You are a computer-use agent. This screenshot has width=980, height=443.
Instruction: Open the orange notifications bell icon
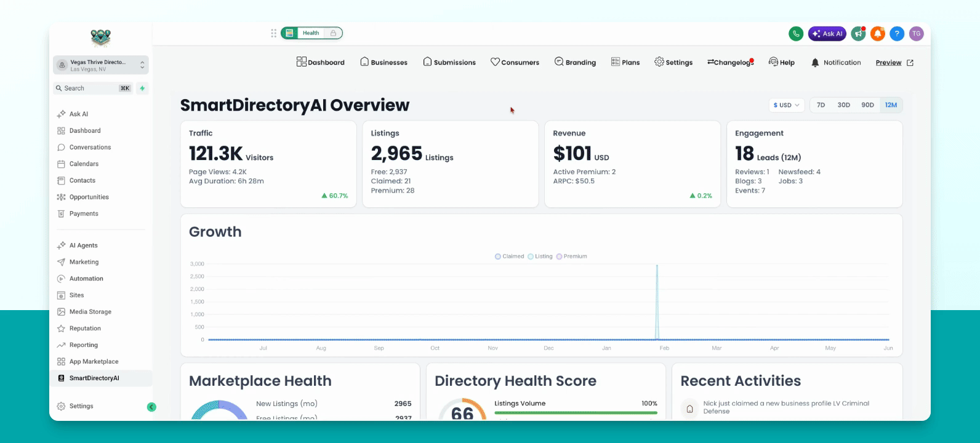(x=878, y=34)
